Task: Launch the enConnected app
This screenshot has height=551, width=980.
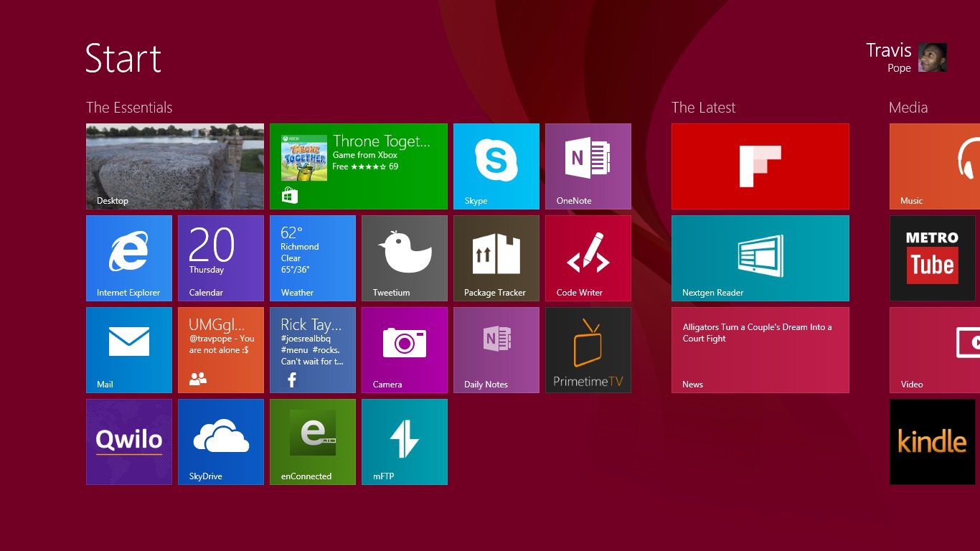Action: click(x=313, y=442)
